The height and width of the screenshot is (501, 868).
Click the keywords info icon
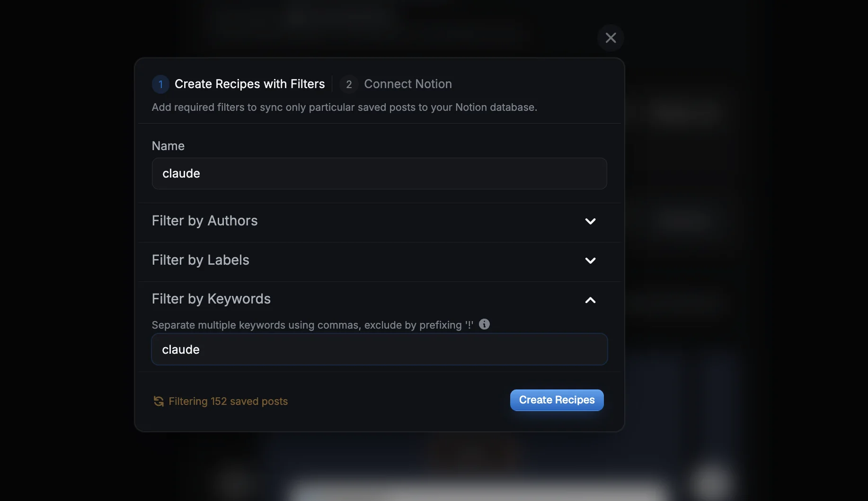coord(484,324)
